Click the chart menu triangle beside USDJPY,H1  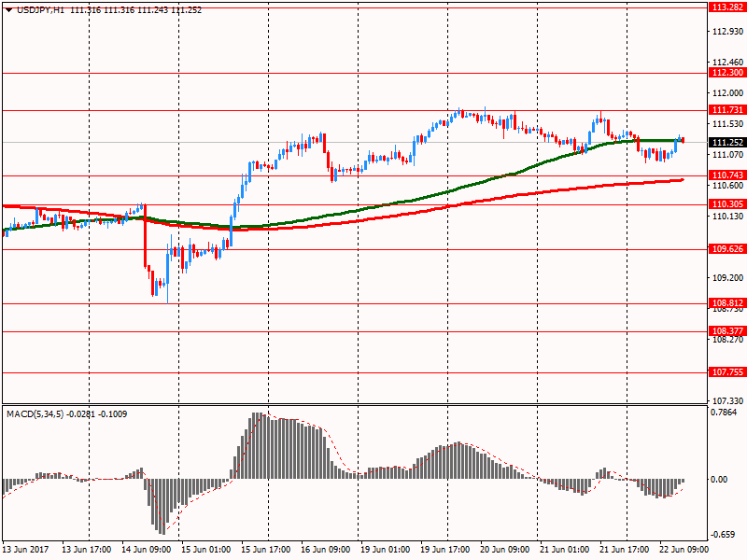click(8, 10)
